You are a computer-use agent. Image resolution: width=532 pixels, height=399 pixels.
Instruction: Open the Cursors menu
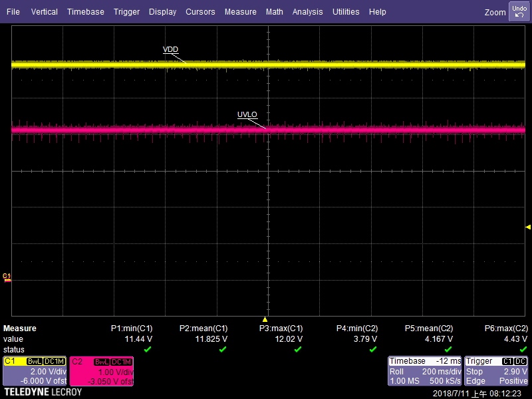pyautogui.click(x=200, y=11)
